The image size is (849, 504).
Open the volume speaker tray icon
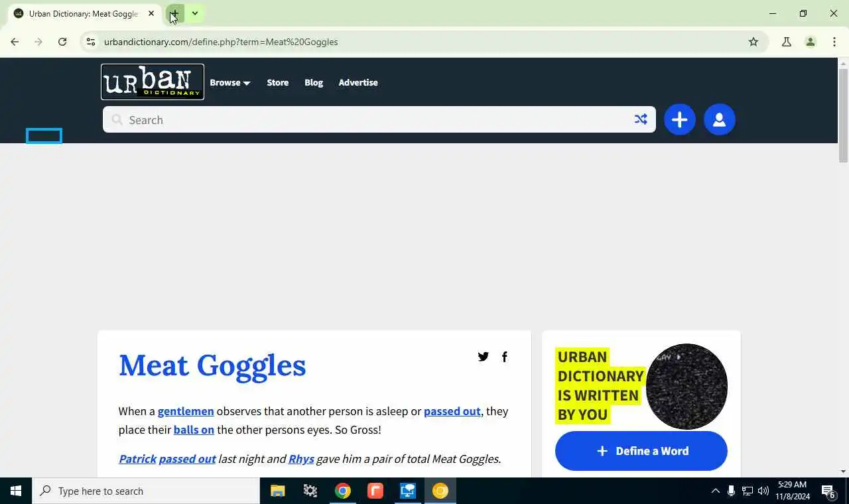pyautogui.click(x=763, y=491)
